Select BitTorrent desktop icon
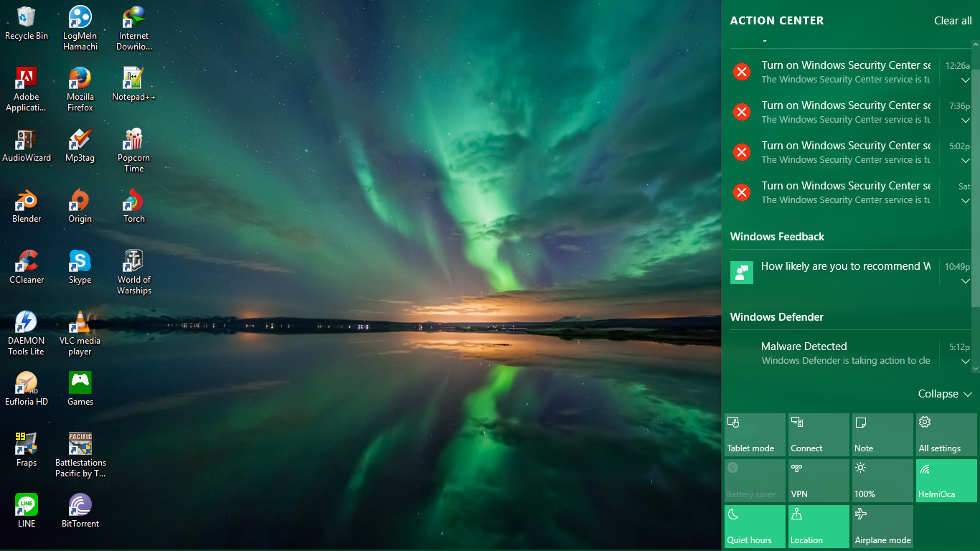The width and height of the screenshot is (980, 551). [x=80, y=511]
